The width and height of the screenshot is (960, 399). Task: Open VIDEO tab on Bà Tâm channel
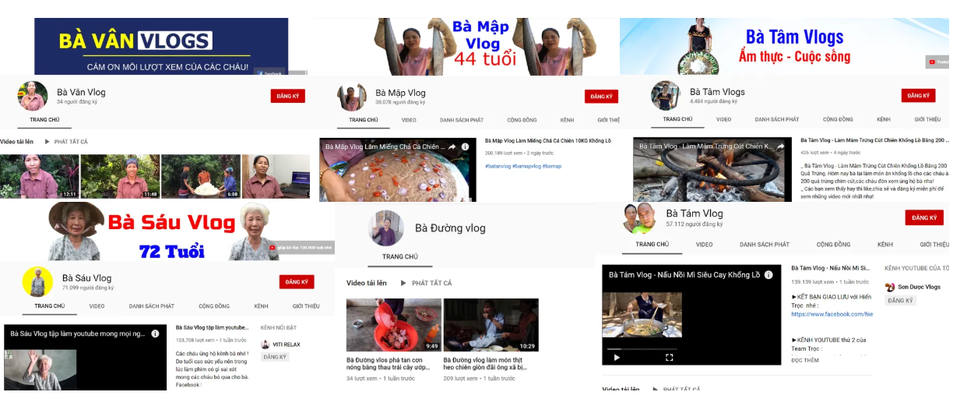coord(724,119)
